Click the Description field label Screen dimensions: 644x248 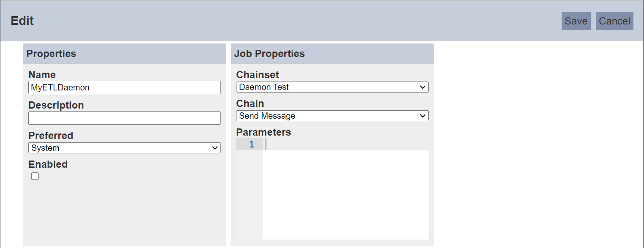(56, 105)
